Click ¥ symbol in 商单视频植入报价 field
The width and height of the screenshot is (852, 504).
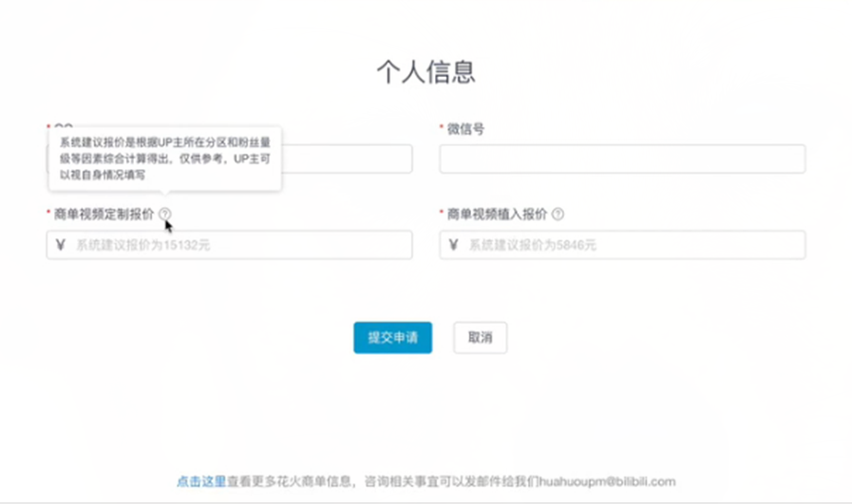pos(453,245)
